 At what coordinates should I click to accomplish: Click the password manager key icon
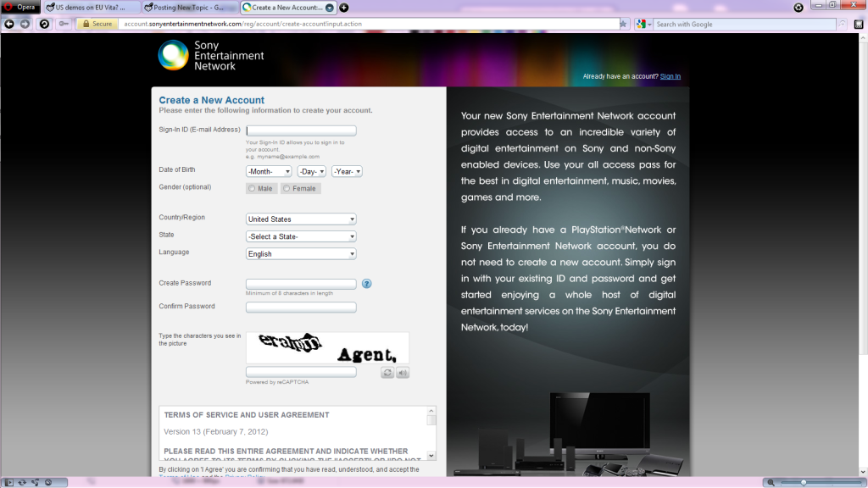(64, 24)
